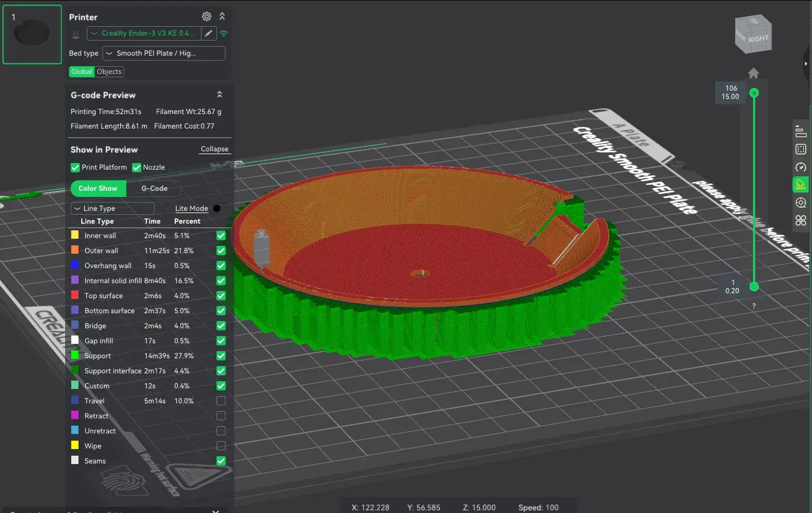Open the Bed type Smooth PEI Plate dropdown
This screenshot has height=513, width=812.
164,53
